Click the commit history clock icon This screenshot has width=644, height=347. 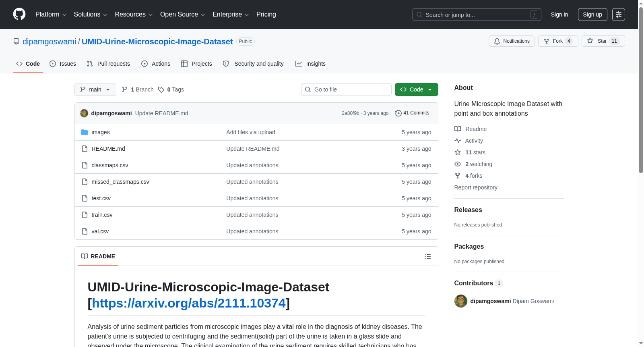[398, 113]
